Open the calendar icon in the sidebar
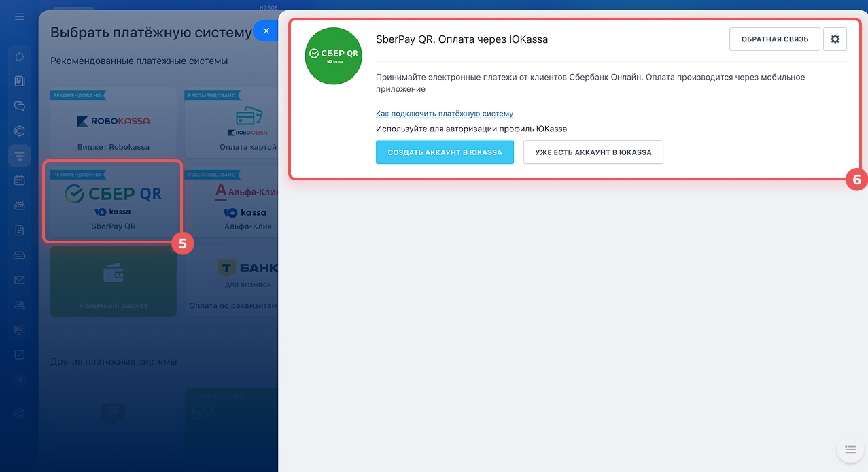Viewport: 868px width, 472px height. click(x=19, y=180)
